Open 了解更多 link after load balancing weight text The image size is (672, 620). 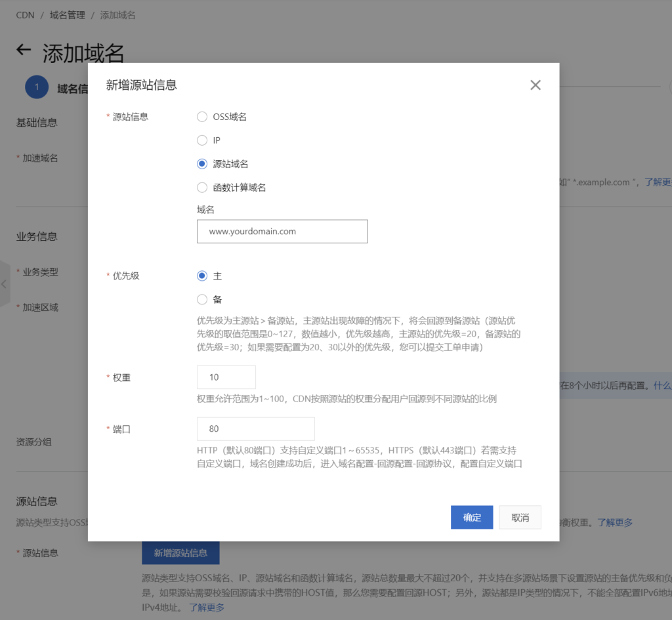coord(615,522)
